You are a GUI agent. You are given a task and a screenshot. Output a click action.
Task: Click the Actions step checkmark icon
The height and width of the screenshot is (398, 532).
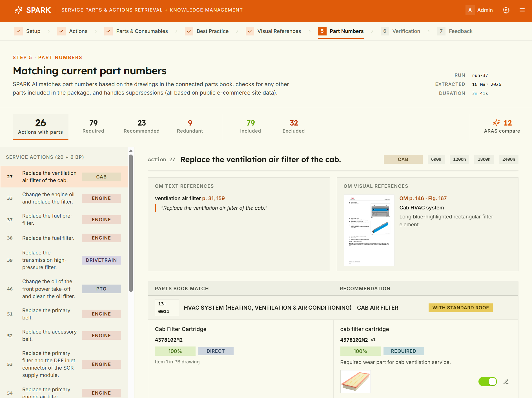pos(61,31)
